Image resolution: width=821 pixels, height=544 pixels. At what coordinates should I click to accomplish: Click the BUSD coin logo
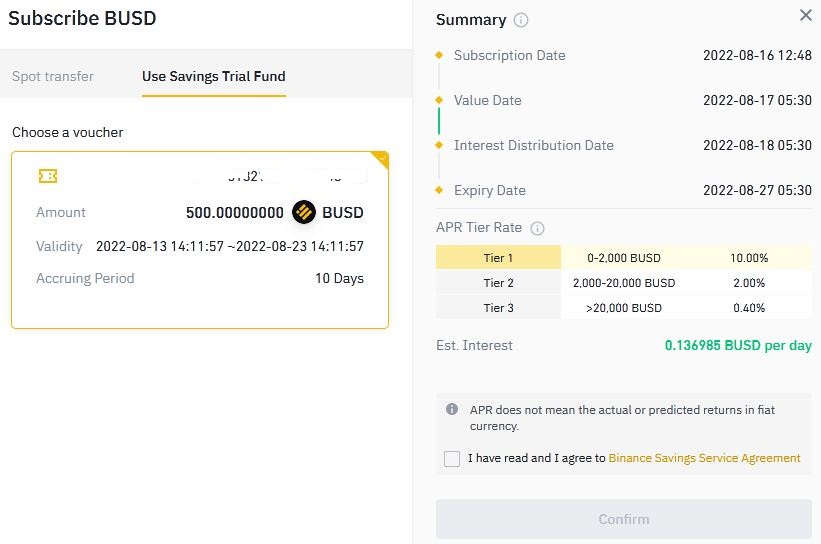click(x=304, y=212)
